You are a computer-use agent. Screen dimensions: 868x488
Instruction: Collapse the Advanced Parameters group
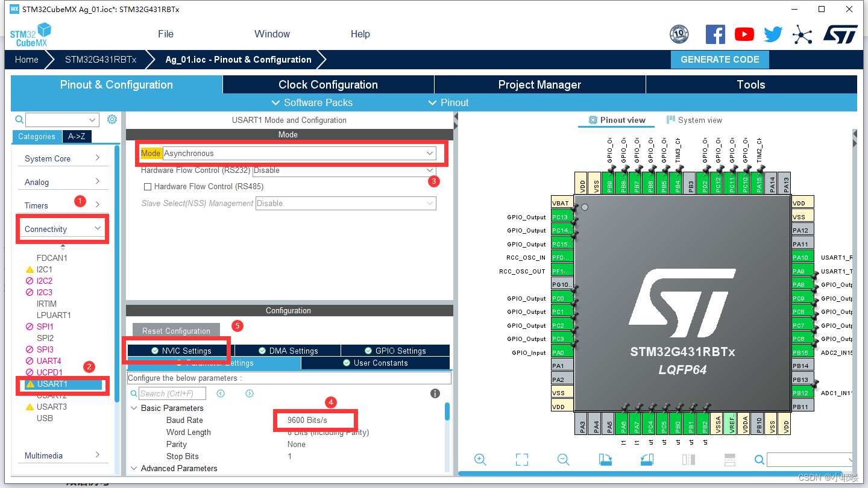pyautogui.click(x=134, y=468)
